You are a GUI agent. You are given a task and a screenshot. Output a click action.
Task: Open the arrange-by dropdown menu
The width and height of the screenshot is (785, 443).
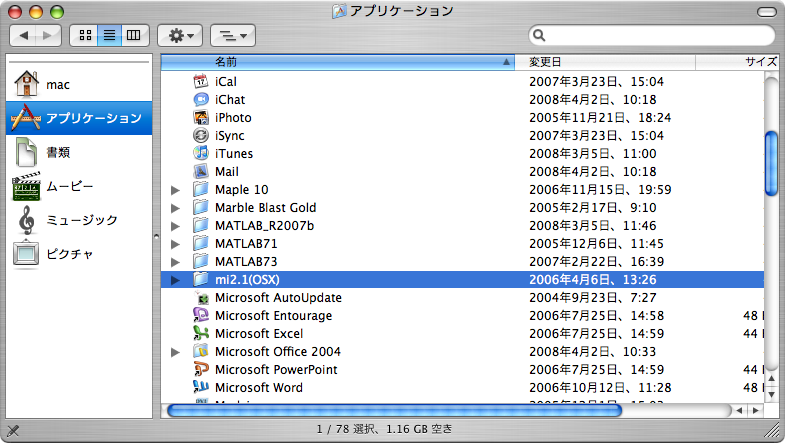click(233, 35)
